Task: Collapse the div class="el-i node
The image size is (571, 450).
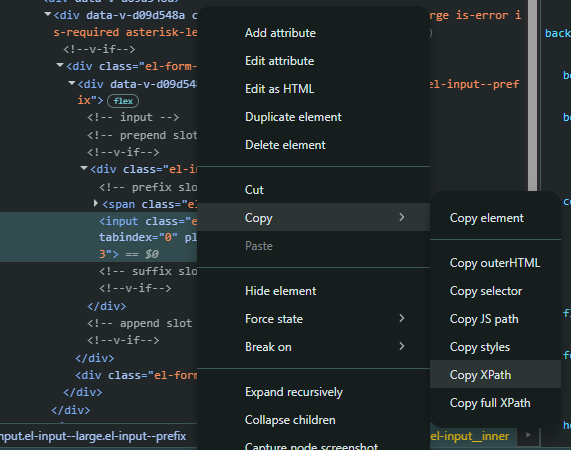Action: coord(84,168)
